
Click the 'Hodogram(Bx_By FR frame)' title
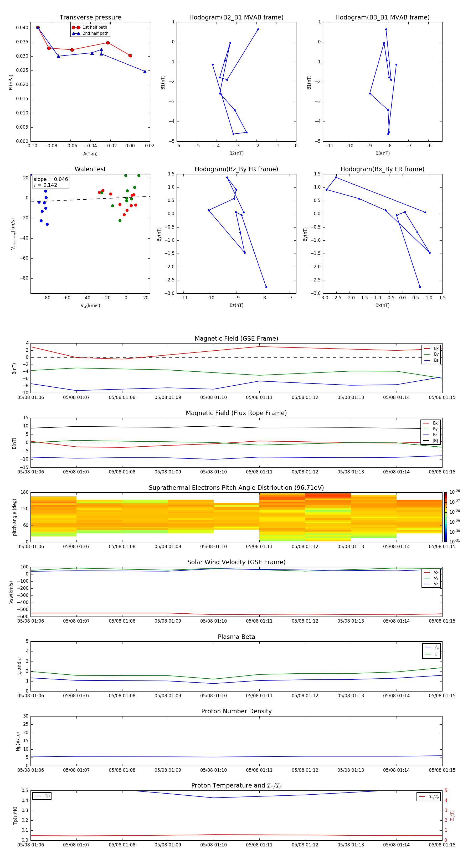tap(382, 169)
